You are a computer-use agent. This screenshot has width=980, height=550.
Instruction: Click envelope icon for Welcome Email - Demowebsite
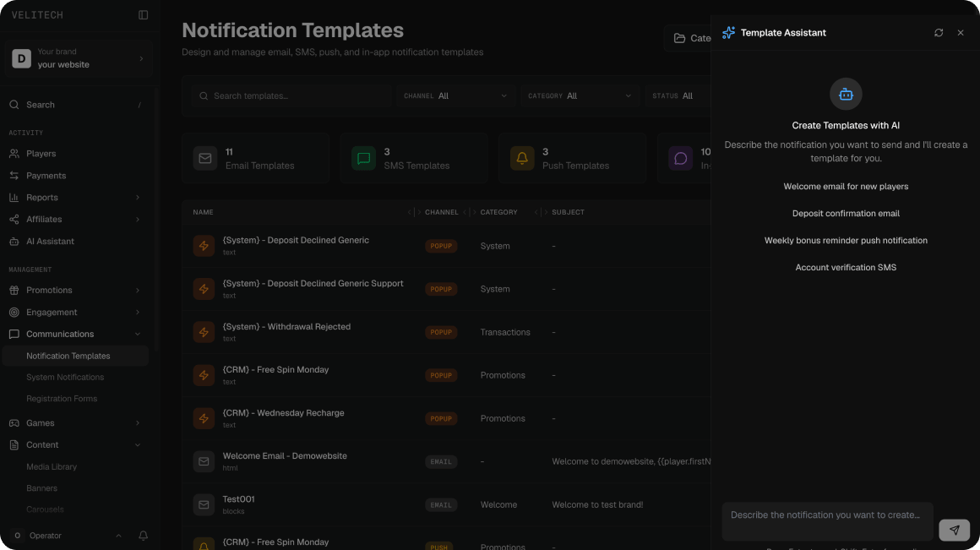pyautogui.click(x=204, y=462)
